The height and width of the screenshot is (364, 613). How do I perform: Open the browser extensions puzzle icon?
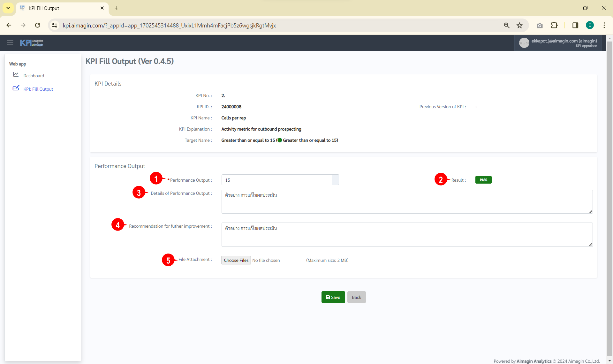tap(554, 26)
